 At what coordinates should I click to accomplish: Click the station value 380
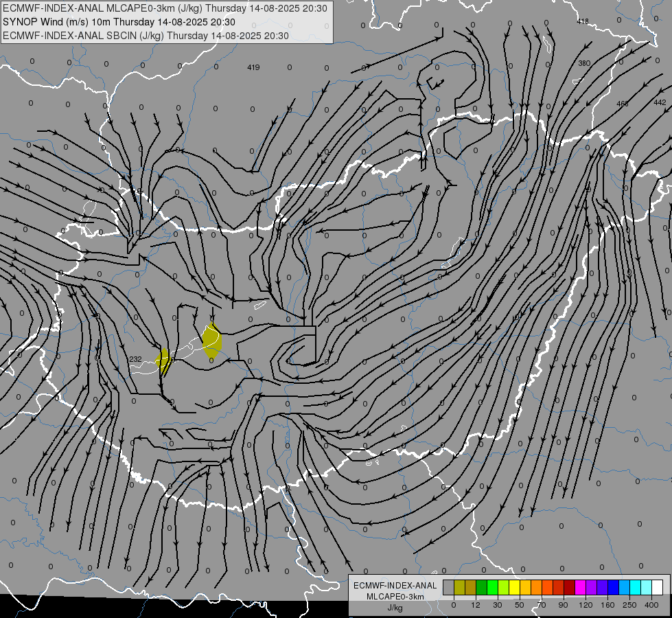point(584,63)
